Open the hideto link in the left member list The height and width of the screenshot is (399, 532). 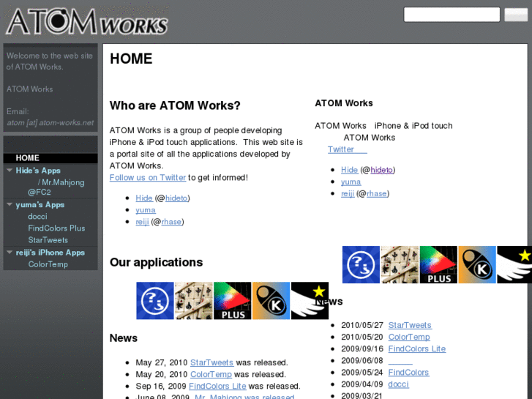coord(176,198)
